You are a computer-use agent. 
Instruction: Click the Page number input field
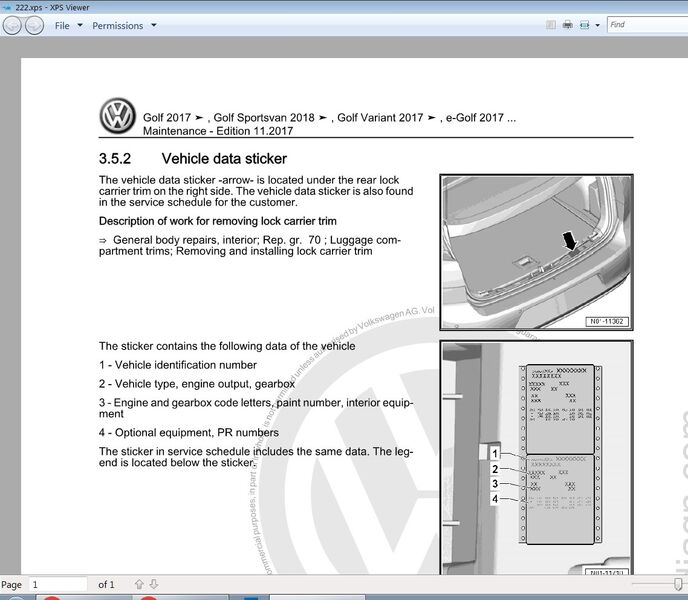[58, 584]
